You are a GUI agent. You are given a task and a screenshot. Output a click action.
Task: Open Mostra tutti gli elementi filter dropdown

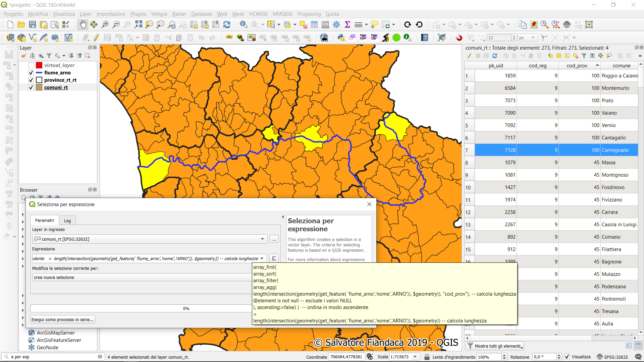point(495,346)
